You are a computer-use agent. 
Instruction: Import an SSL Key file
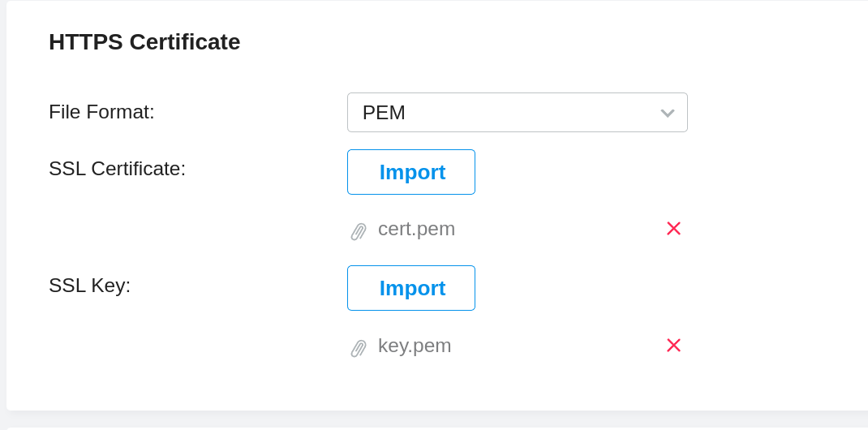point(411,288)
